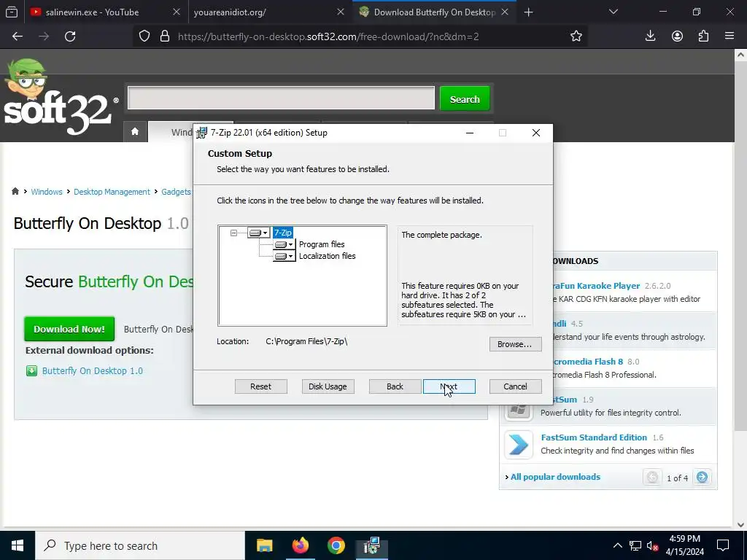
Task: Open Program files feature dropdown
Action: coord(284,244)
